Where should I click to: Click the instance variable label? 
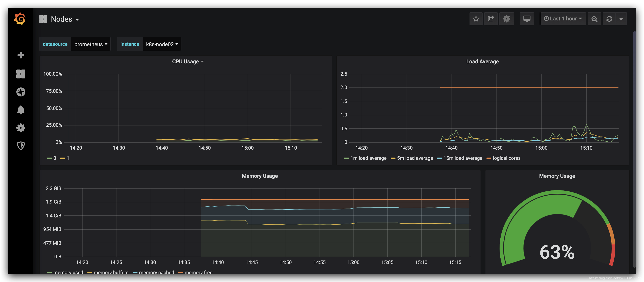pos(130,44)
